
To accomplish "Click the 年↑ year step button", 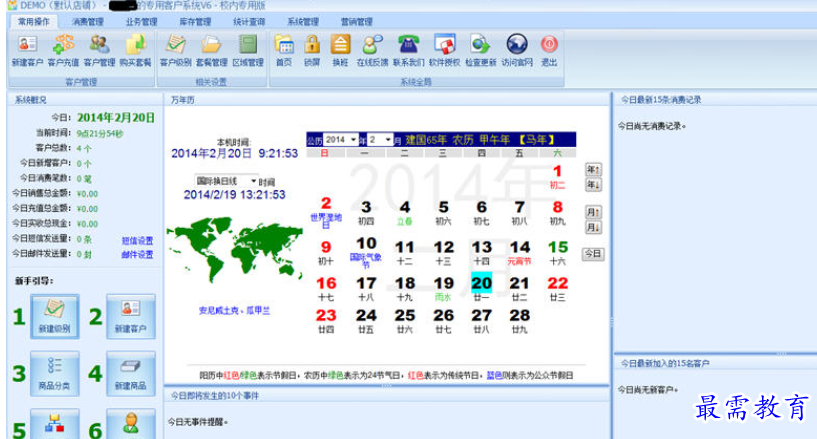I will (593, 169).
